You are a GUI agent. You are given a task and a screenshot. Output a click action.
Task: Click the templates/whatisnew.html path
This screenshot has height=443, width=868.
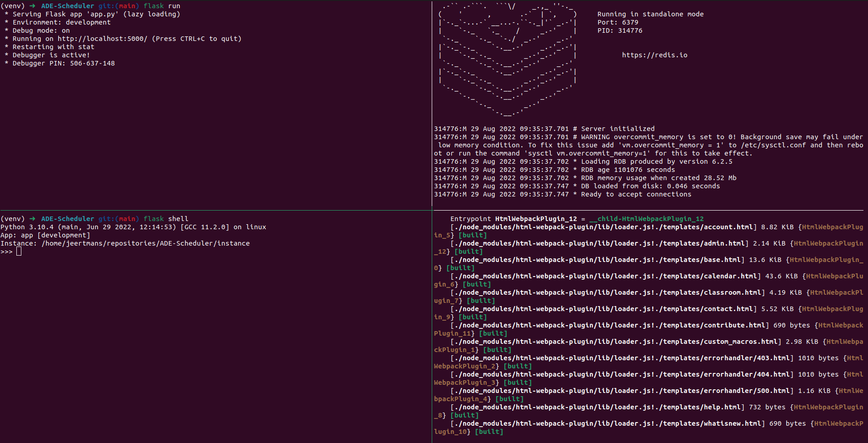point(712,423)
